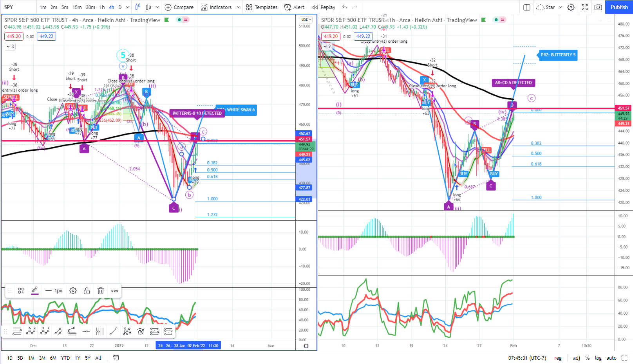Enter fullscreen mode
This screenshot has width=633, height=364.
584,7
